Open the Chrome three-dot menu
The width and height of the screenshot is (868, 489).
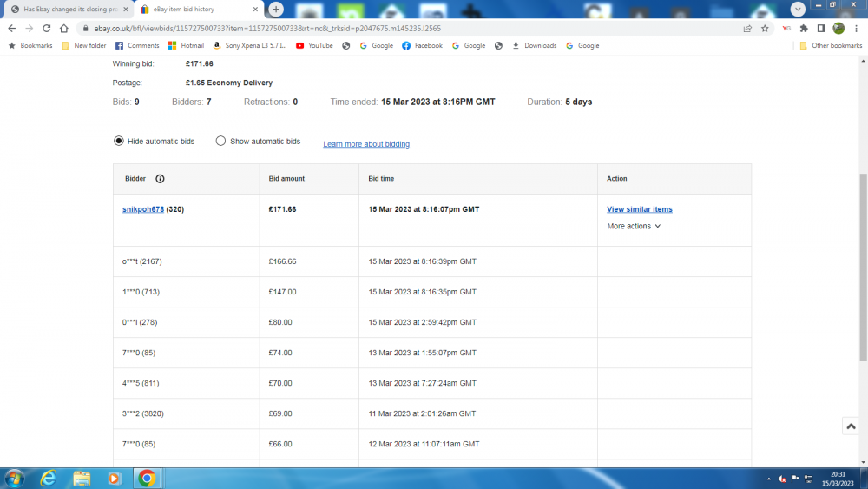coord(856,28)
